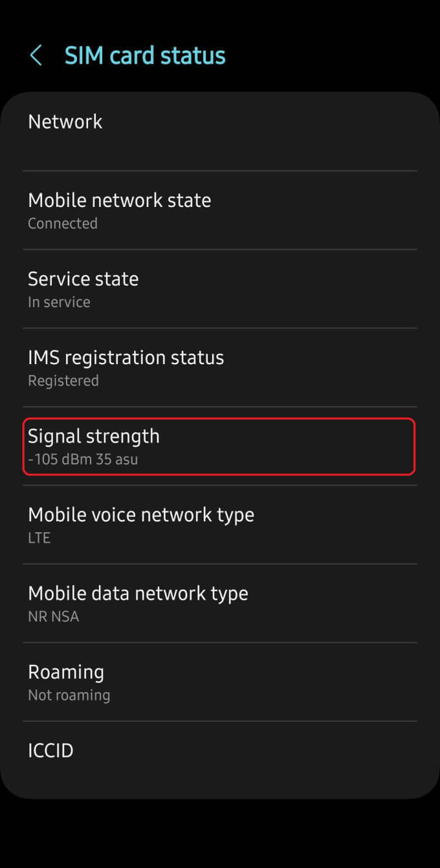Screen dimensions: 440x868
Task: Click the Not roaming value text
Action: click(69, 695)
